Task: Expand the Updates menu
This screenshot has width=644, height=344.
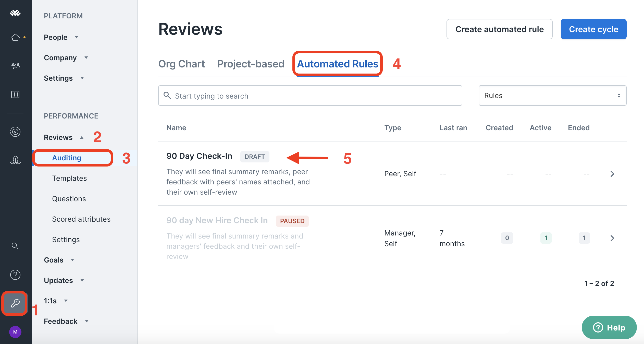Action: (64, 280)
